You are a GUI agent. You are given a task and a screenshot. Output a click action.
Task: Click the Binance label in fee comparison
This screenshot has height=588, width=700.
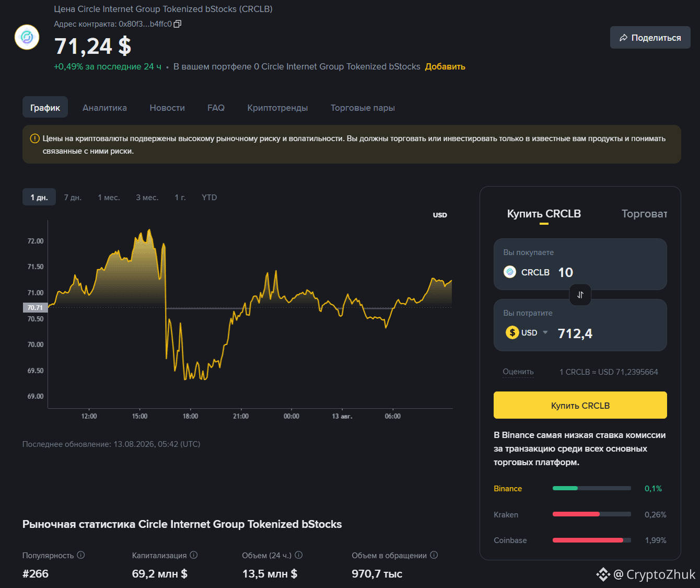pyautogui.click(x=508, y=488)
